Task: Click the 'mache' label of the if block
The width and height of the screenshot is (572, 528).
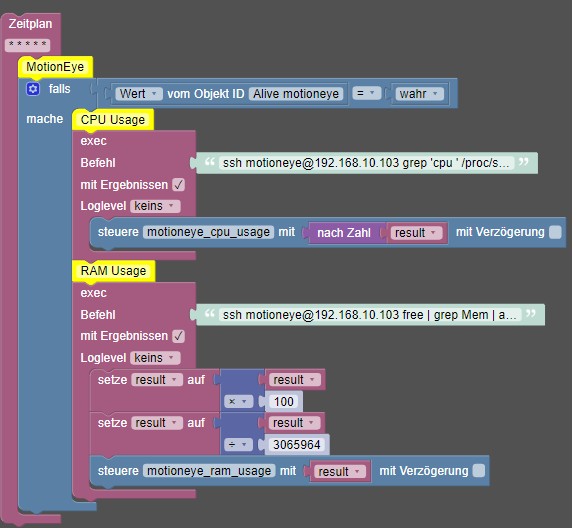Action: 45,119
